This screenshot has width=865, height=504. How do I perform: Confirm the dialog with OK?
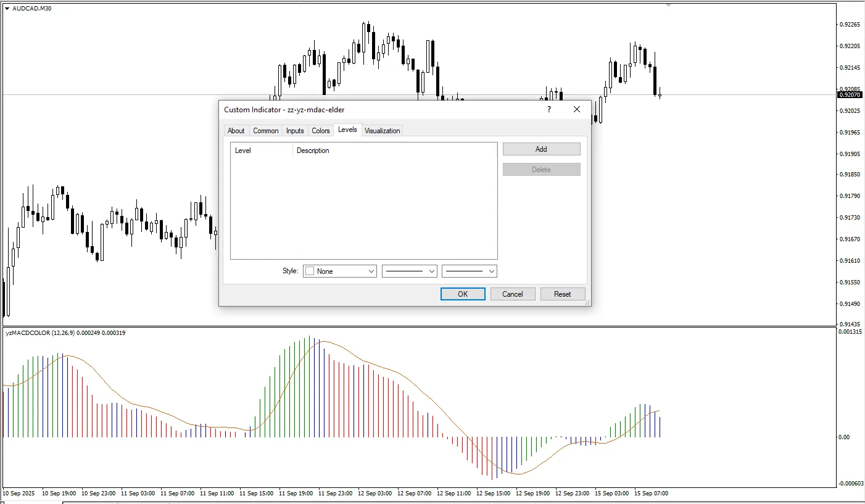[463, 294]
